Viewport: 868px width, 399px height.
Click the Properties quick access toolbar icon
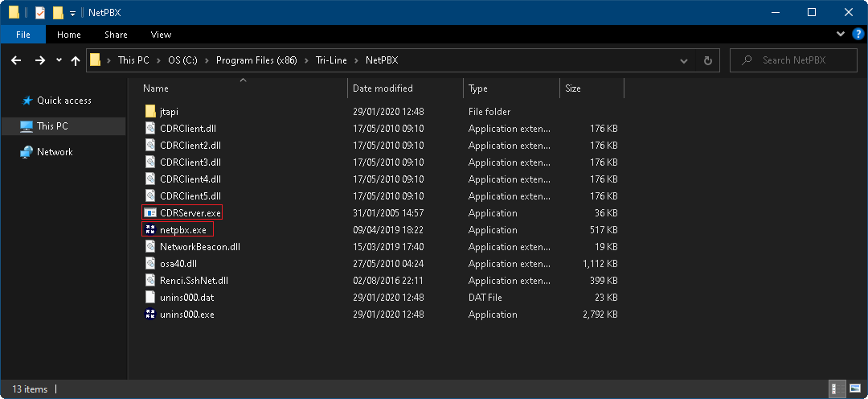pyautogui.click(x=40, y=13)
